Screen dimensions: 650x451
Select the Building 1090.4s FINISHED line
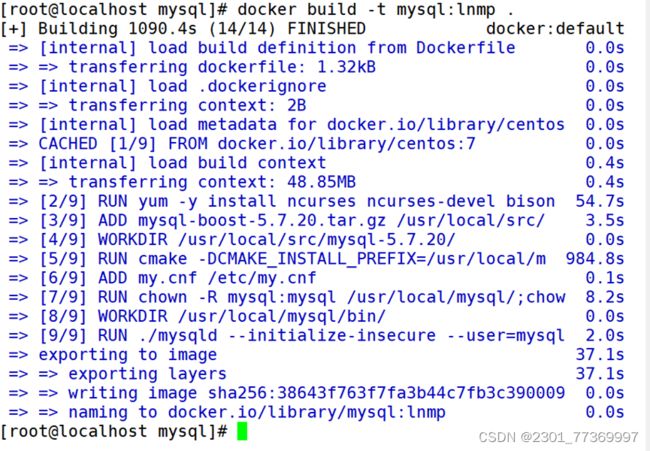coord(183,29)
